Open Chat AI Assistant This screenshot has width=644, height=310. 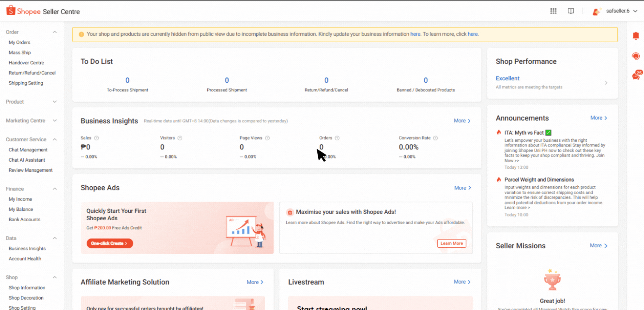27,160
